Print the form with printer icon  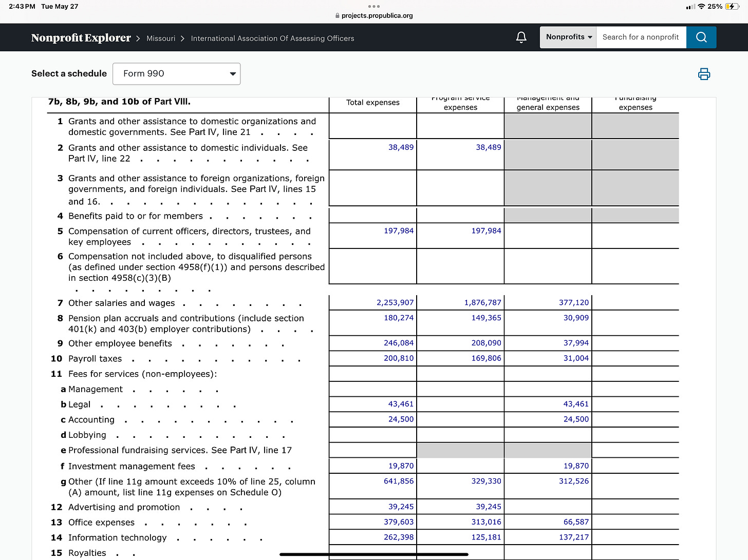click(x=704, y=74)
